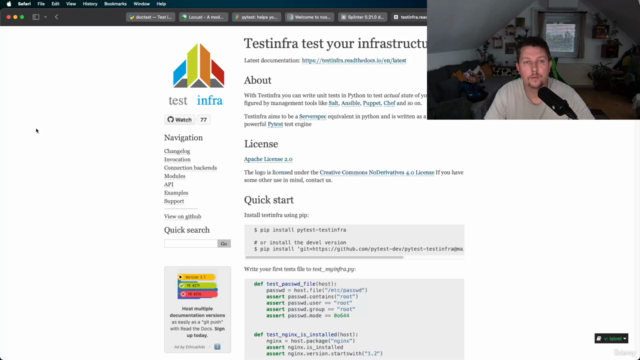Open the Ansible link
This screenshot has height=360, width=640.
pyautogui.click(x=351, y=103)
